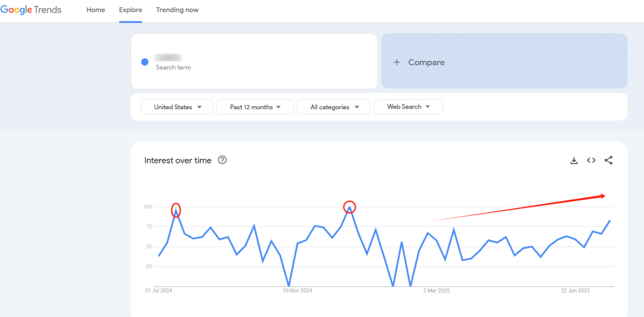Click the embed code icon
This screenshot has height=317, width=644.
click(x=591, y=160)
